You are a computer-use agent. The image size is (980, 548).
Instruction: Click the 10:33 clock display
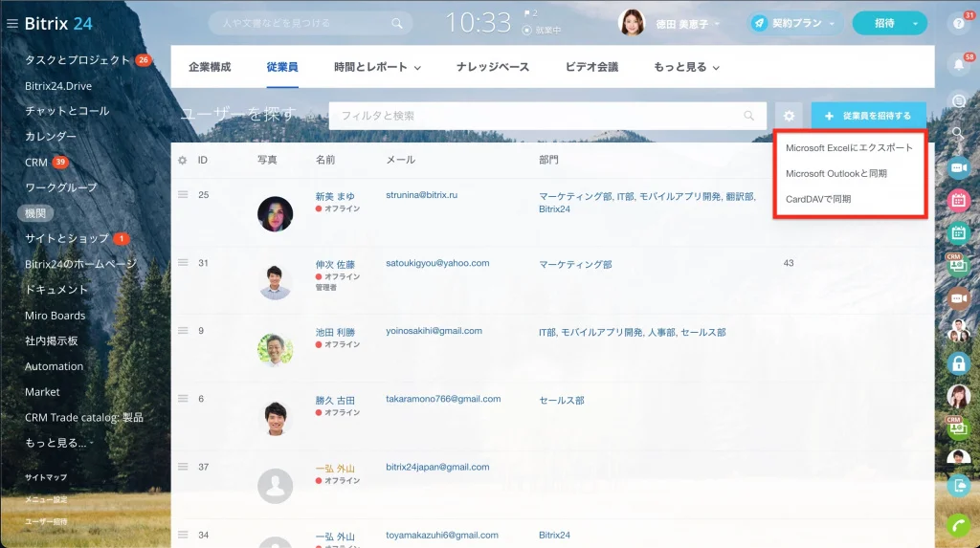point(479,23)
